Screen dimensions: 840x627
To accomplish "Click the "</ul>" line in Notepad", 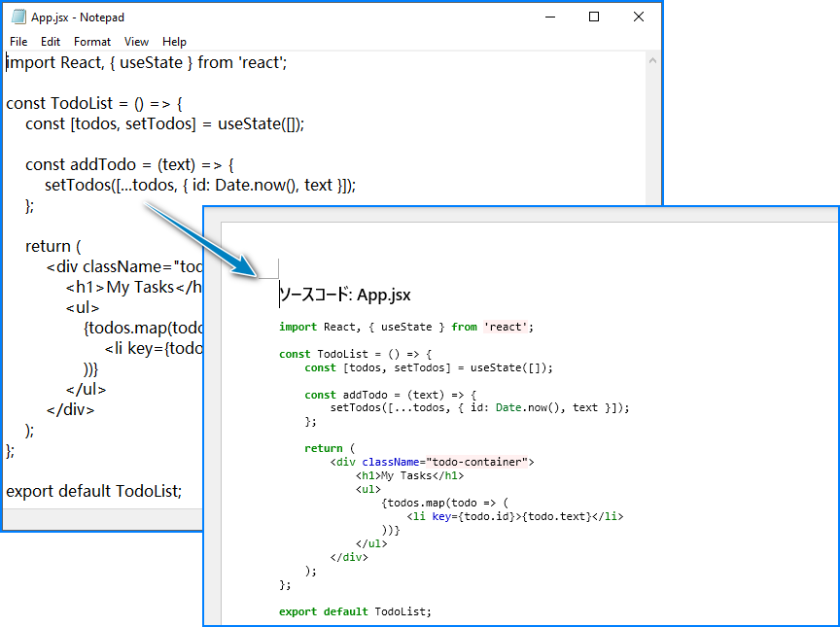I will (x=87, y=389).
